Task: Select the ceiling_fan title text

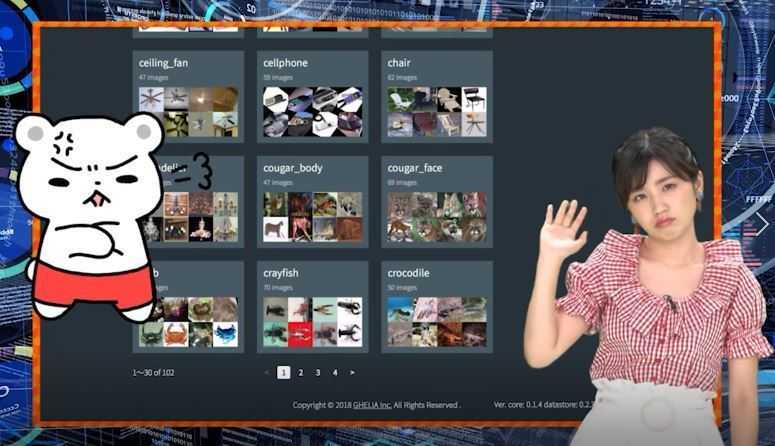Action: [x=163, y=63]
